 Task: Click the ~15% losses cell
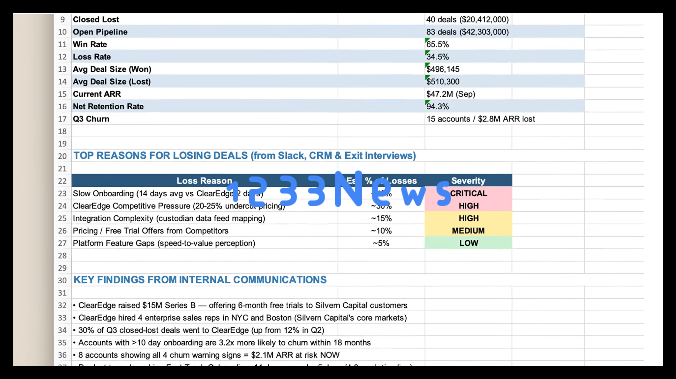[x=381, y=218]
